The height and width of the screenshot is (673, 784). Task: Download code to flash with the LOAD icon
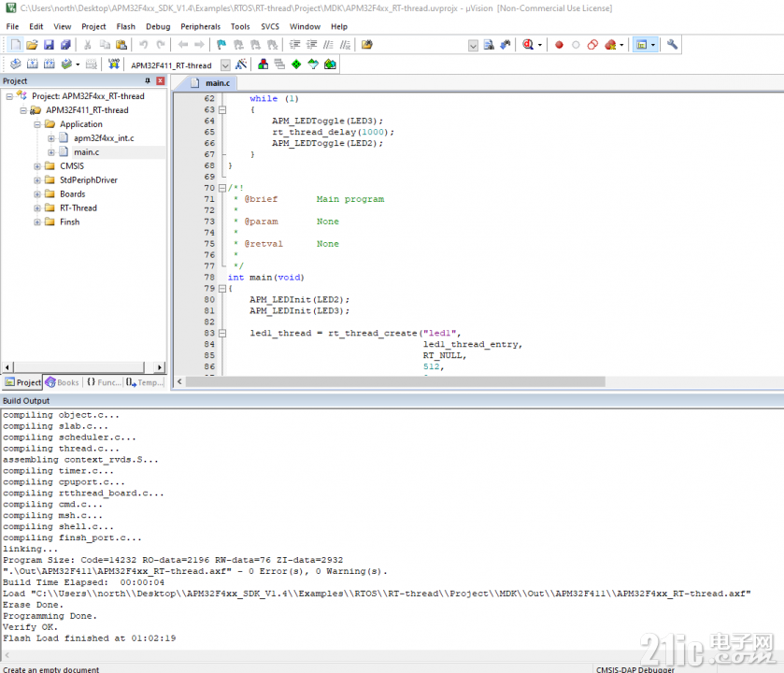tap(114, 64)
